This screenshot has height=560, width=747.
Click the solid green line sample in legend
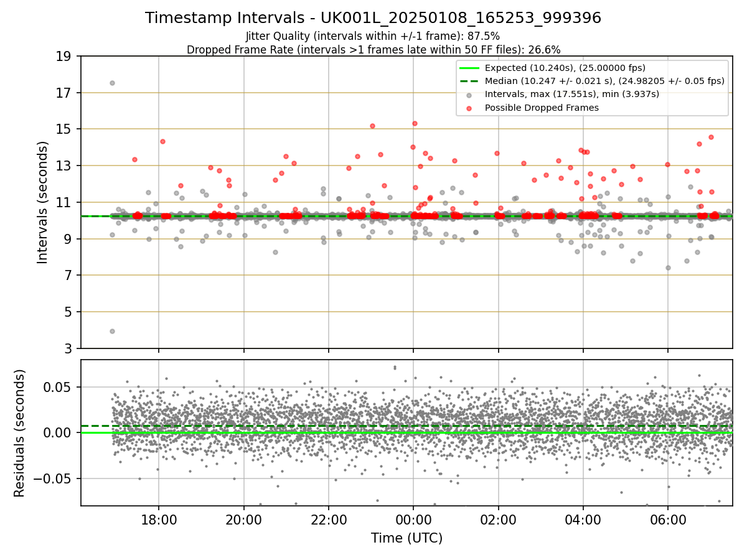click(469, 68)
